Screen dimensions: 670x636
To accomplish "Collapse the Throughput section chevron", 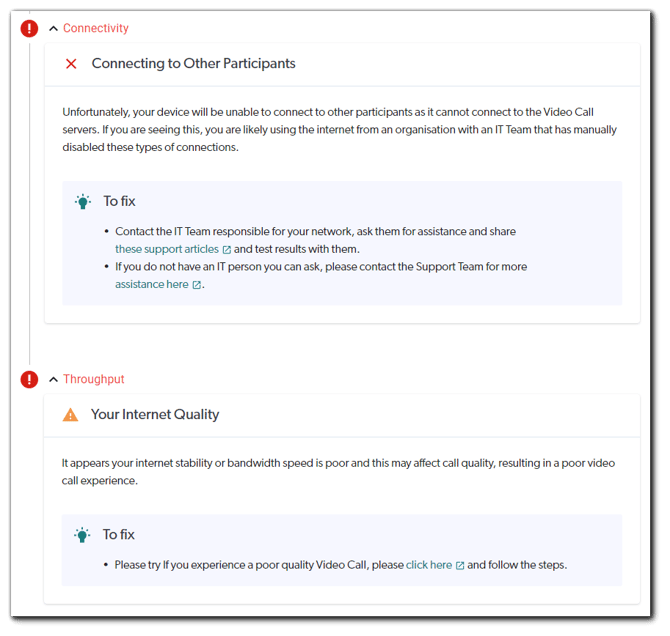I will click(x=53, y=379).
